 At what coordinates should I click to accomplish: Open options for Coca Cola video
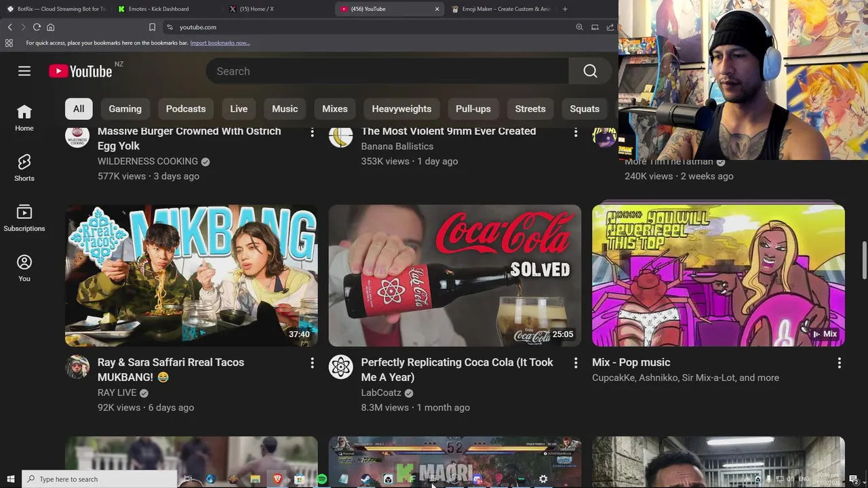(576, 363)
